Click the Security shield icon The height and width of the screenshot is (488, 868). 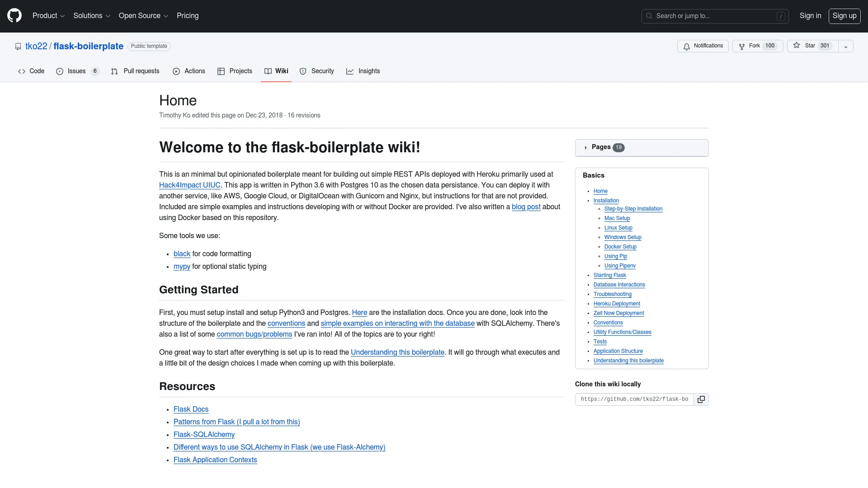303,71
